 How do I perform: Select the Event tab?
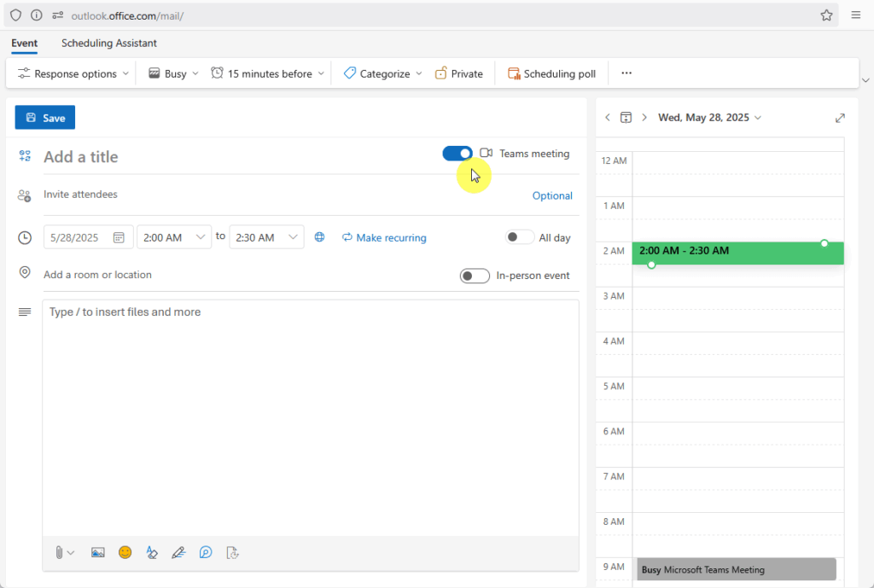coord(25,43)
